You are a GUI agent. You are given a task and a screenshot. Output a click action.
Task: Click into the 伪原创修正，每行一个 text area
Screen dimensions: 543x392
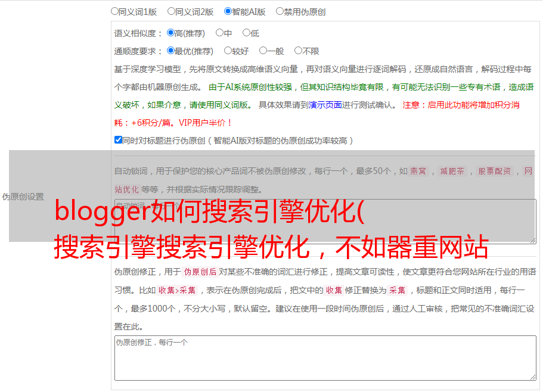pyautogui.click(x=325, y=358)
